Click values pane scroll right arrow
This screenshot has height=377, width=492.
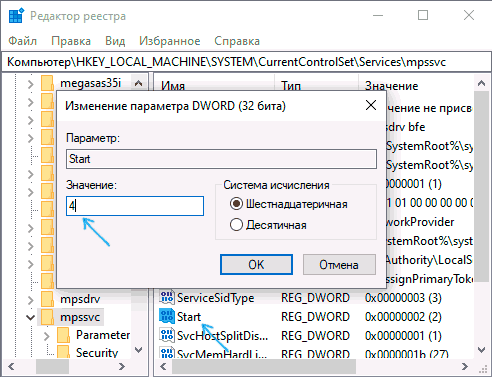coord(465,367)
